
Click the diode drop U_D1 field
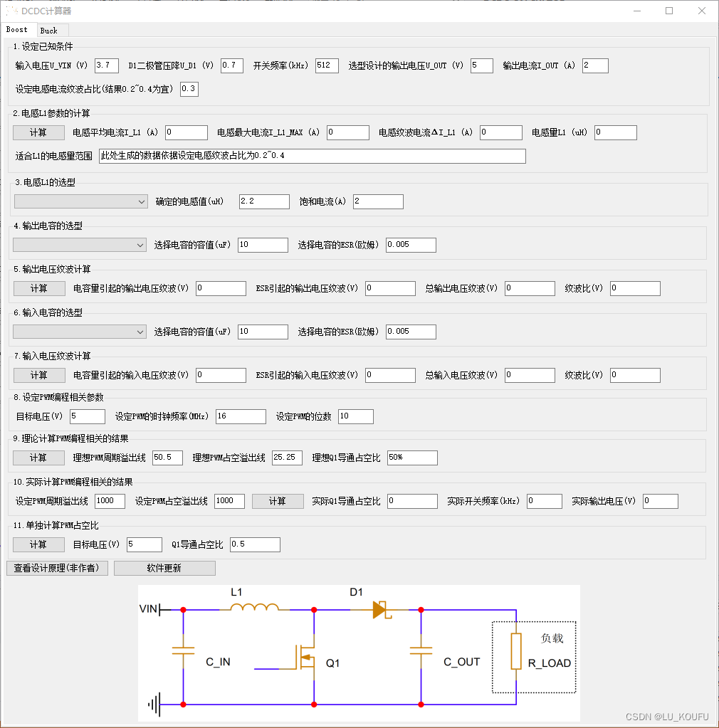point(232,65)
